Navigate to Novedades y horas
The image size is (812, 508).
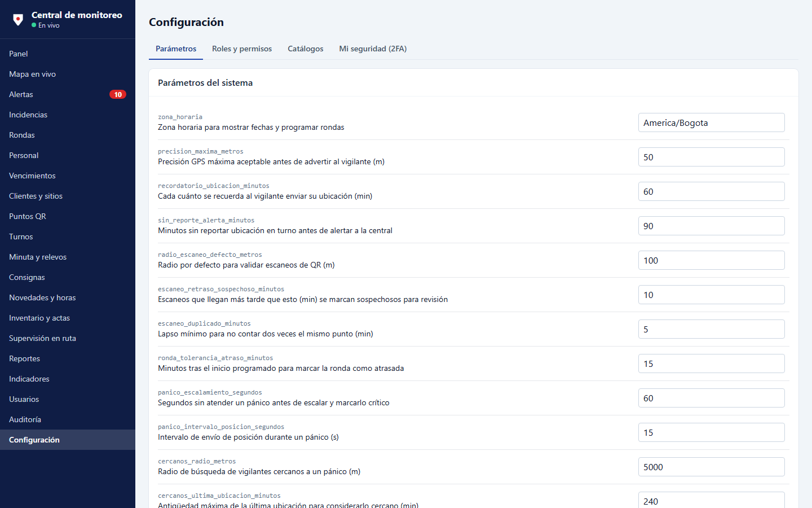tap(68, 297)
